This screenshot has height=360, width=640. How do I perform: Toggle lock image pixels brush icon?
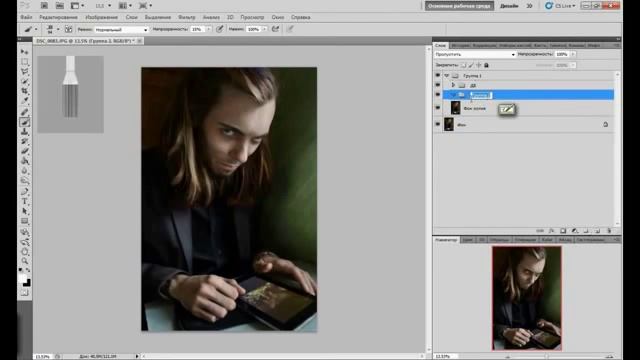pyautogui.click(x=471, y=65)
